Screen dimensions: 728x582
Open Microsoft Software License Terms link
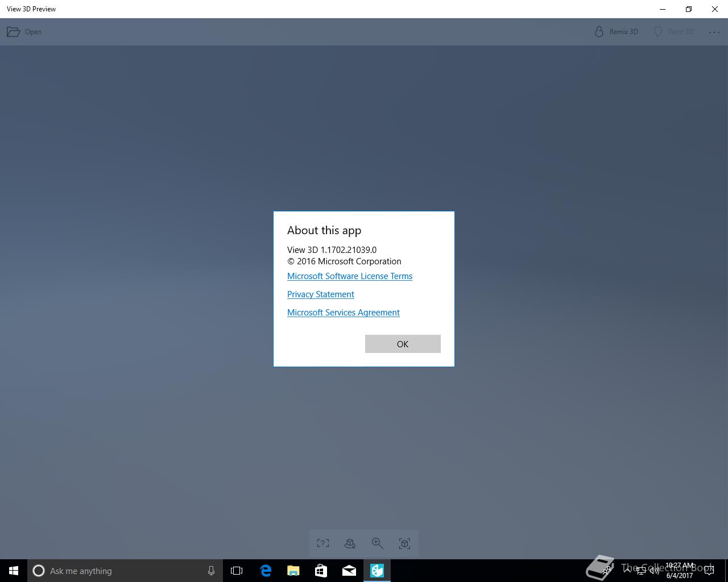(x=350, y=276)
